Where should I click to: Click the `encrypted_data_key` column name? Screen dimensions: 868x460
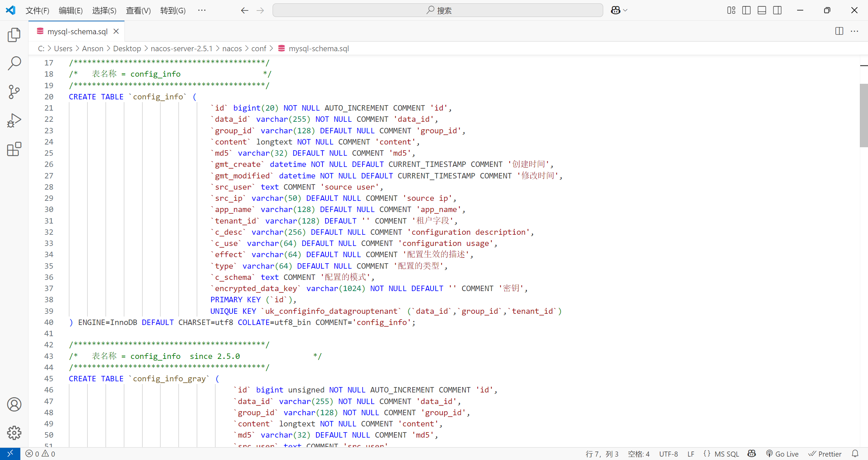(x=256, y=288)
